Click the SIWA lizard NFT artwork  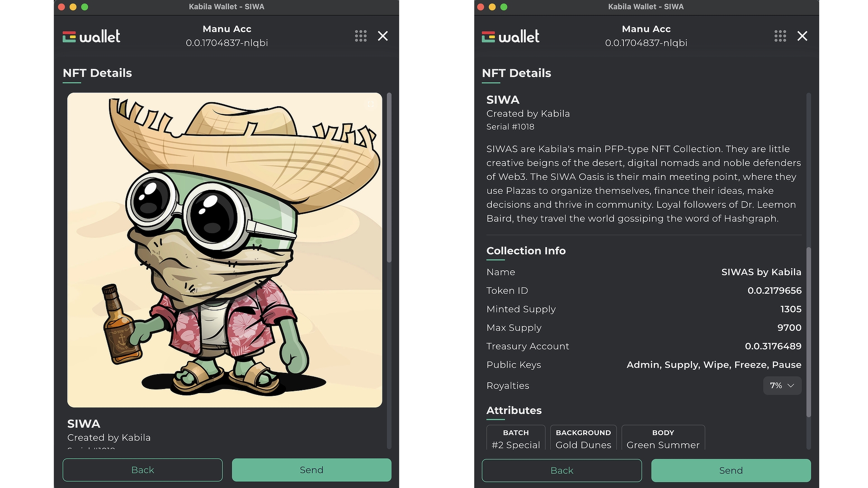[225, 250]
